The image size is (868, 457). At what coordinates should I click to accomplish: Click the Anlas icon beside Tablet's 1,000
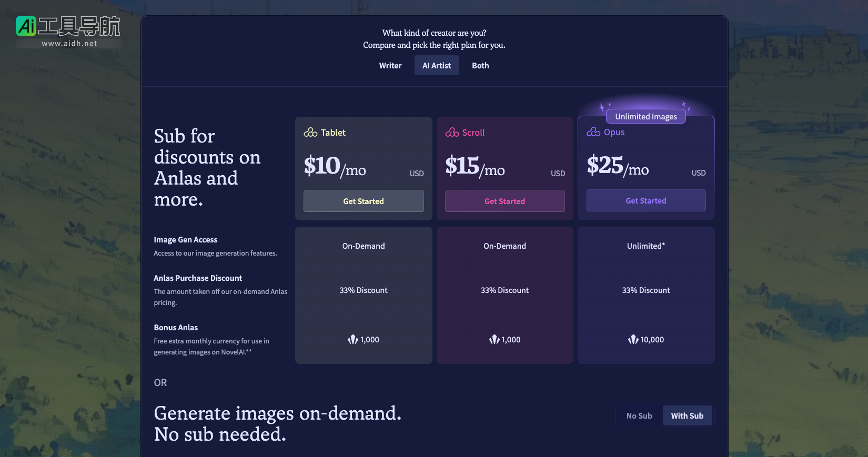(x=352, y=340)
